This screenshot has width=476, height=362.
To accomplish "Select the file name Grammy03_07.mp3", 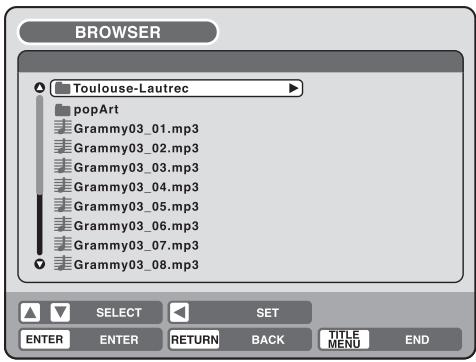I will click(x=136, y=246).
